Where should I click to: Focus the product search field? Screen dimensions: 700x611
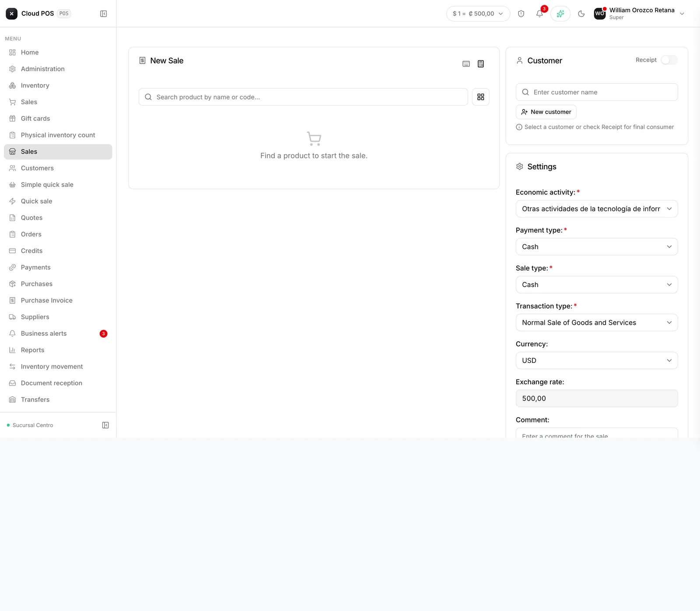[x=303, y=97]
